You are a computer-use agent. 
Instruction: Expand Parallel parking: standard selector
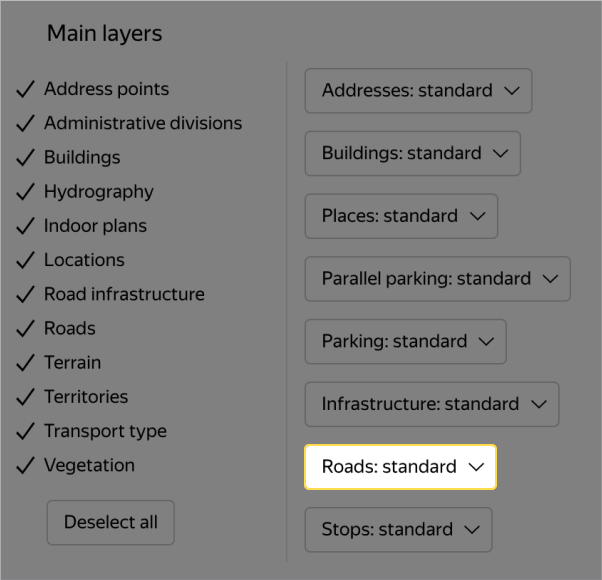(437, 279)
